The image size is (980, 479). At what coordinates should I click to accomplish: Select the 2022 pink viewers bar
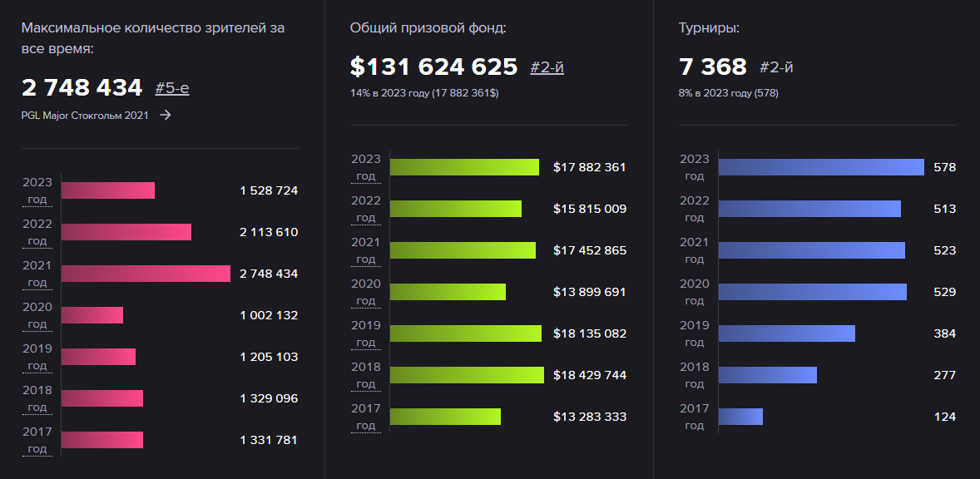click(126, 232)
